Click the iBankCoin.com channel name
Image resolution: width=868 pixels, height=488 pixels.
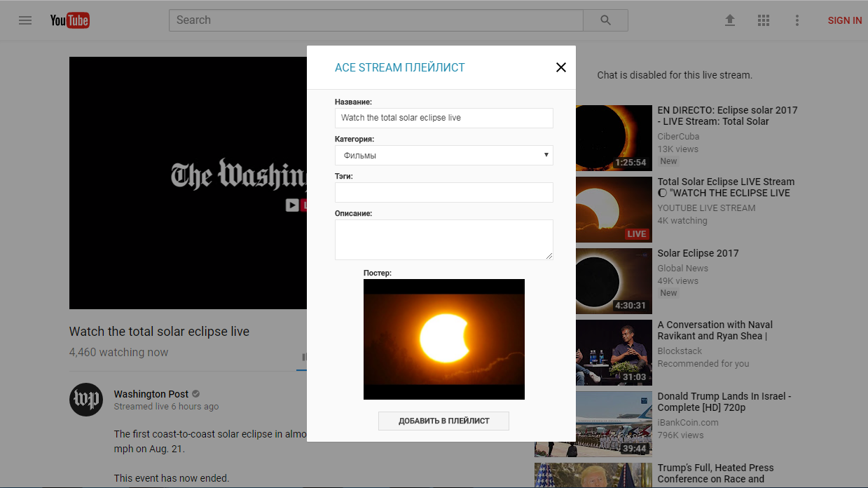[x=688, y=423]
